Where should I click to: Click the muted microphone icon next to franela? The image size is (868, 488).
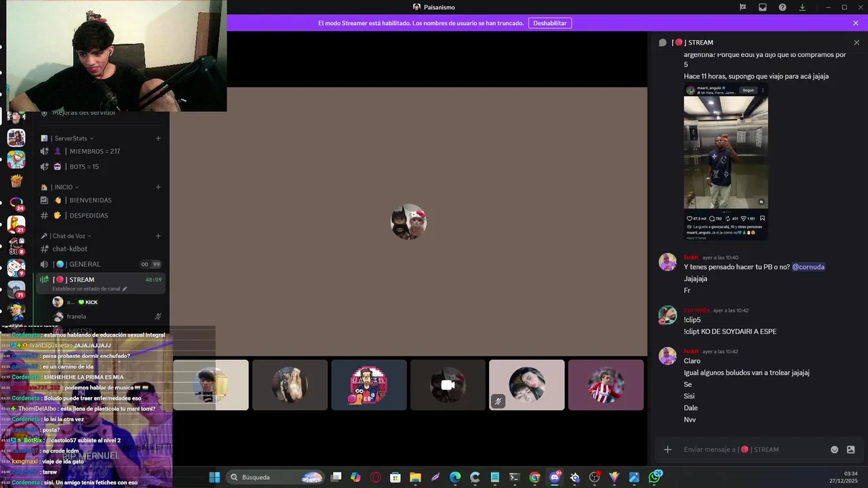click(158, 317)
